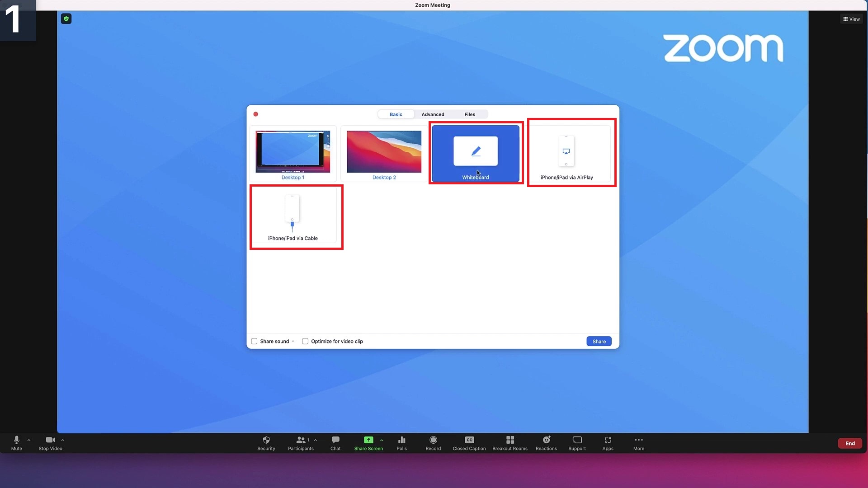Viewport: 868px width, 488px height.
Task: Choose the Whiteboard share option
Action: [x=476, y=154]
